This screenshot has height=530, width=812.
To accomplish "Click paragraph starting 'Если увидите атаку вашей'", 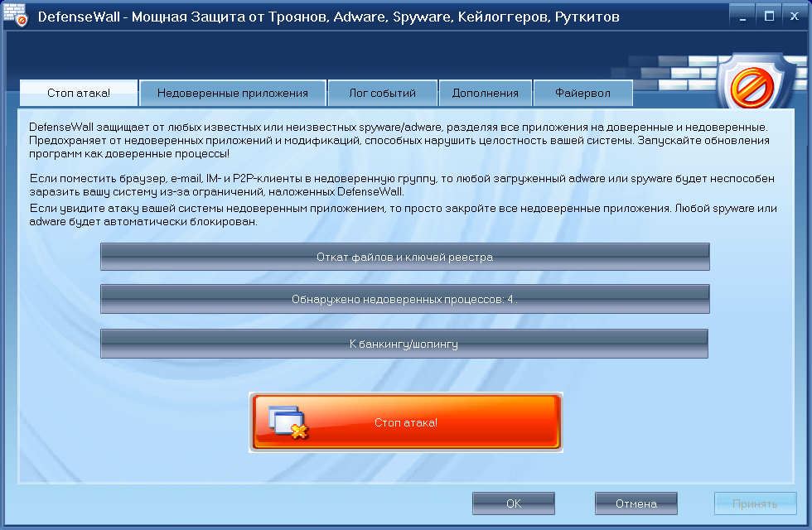I will 403,214.
